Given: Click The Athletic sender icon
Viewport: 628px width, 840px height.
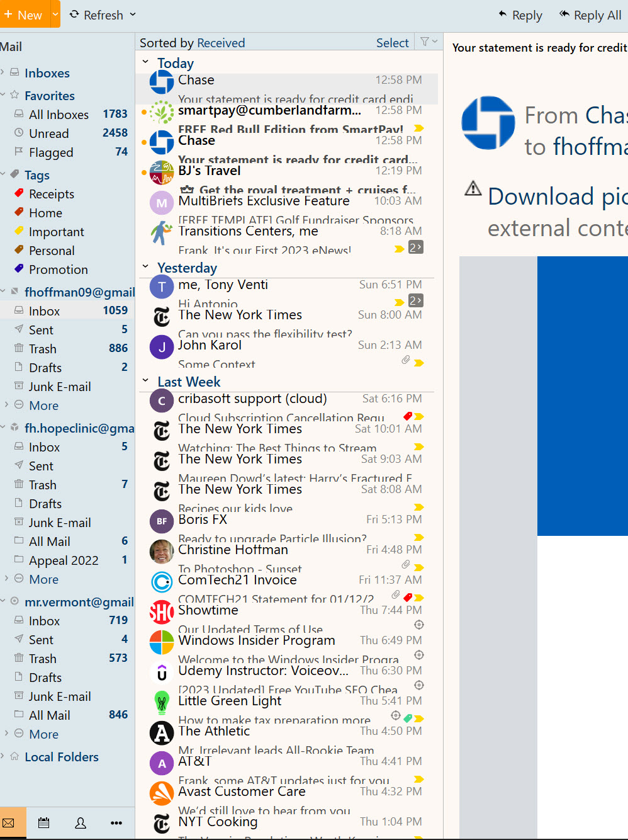Looking at the screenshot, I should point(162,733).
